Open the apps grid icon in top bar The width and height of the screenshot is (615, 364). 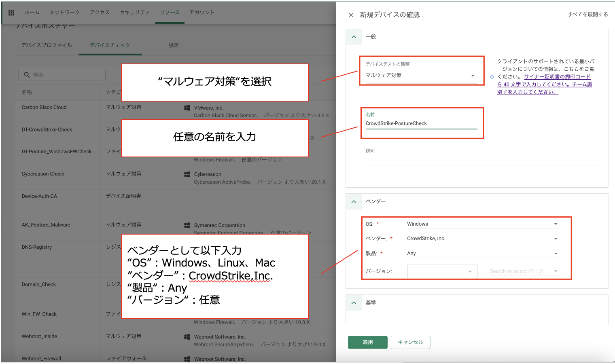(x=11, y=13)
